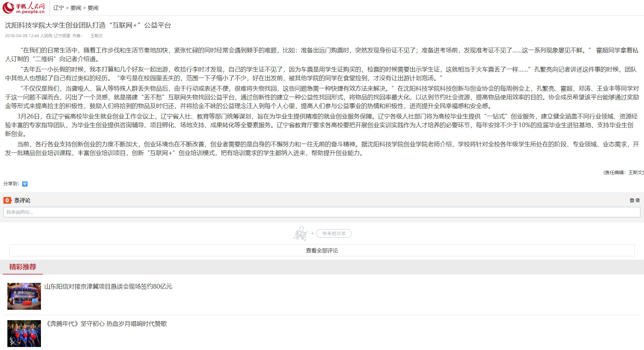The height and width of the screenshot is (350, 644).
Task: Click the orange zero comment count badge
Action: 7,200
